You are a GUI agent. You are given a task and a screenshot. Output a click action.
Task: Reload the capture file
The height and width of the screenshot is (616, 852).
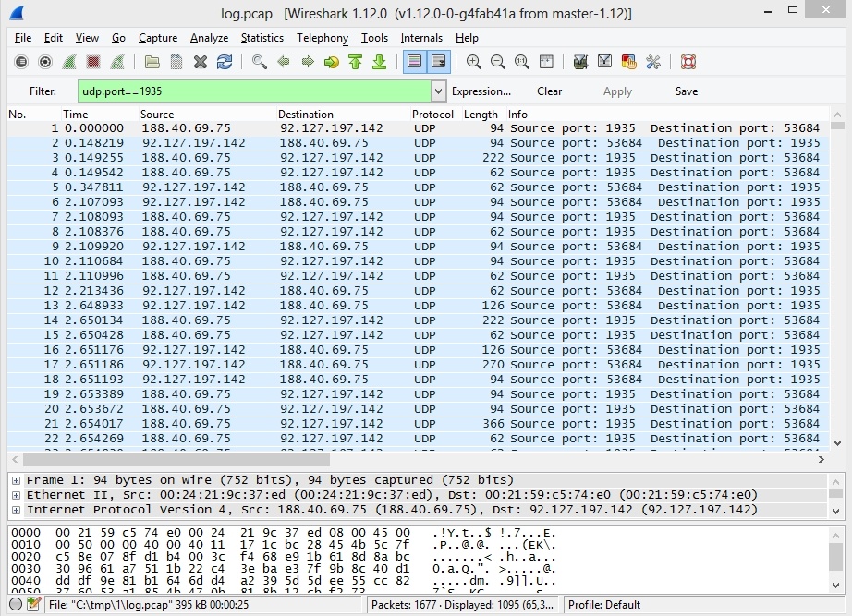(225, 62)
